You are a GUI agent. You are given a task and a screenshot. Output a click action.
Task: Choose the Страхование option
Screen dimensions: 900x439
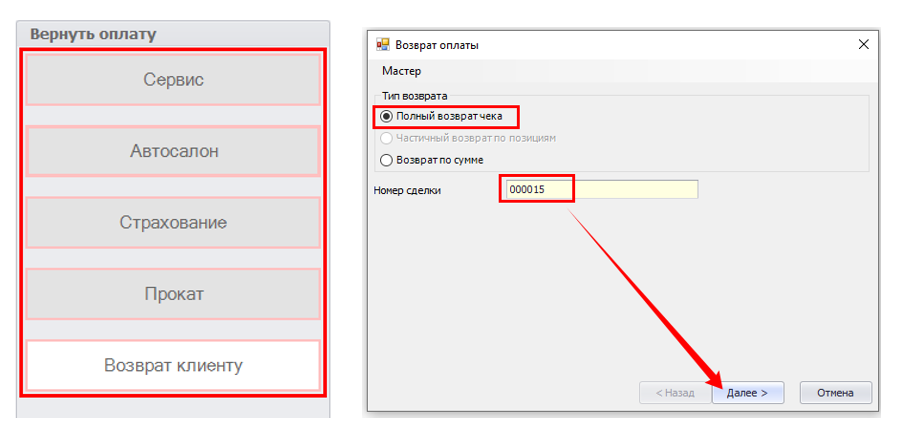[173, 222]
